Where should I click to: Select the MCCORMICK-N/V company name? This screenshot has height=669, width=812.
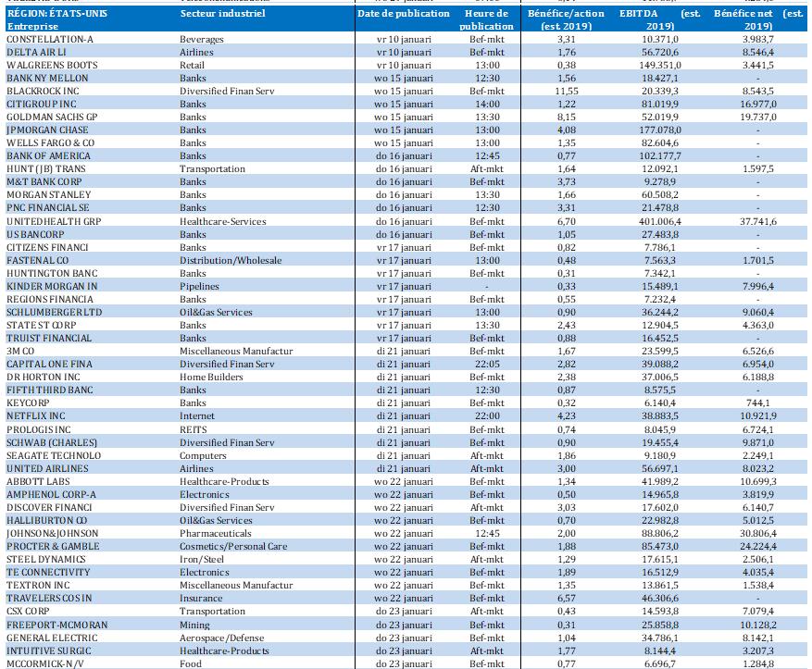point(44,663)
